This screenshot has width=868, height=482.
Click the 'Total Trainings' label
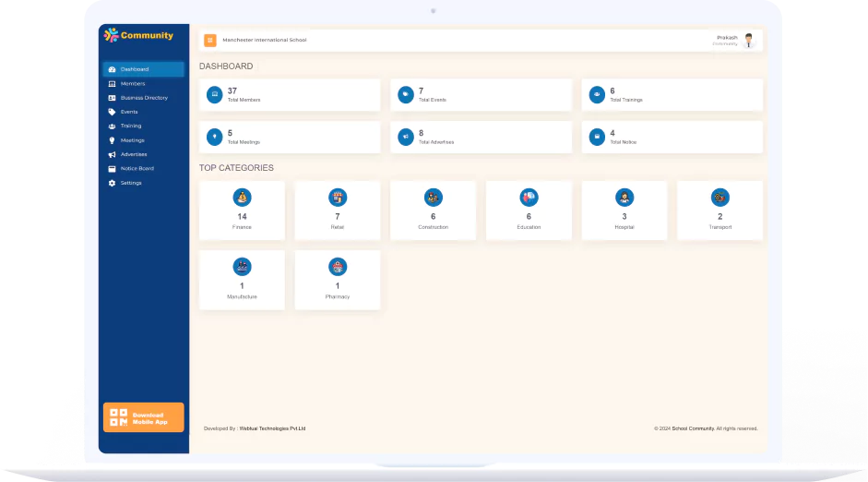(626, 101)
